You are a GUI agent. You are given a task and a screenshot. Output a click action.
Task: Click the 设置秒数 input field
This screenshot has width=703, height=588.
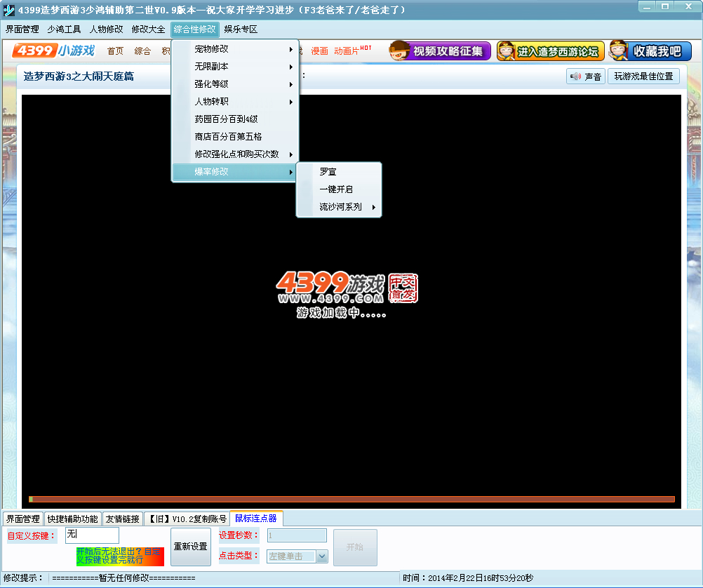pyautogui.click(x=297, y=535)
